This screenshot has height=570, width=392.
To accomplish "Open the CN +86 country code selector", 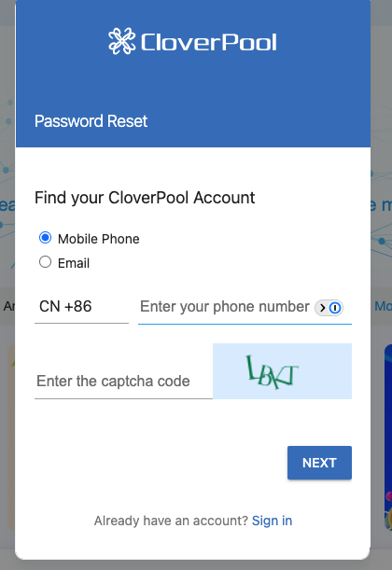I will tap(81, 307).
